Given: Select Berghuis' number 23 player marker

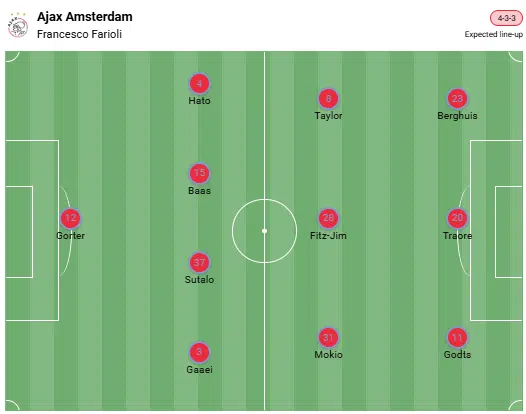Looking at the screenshot, I should click(457, 98).
